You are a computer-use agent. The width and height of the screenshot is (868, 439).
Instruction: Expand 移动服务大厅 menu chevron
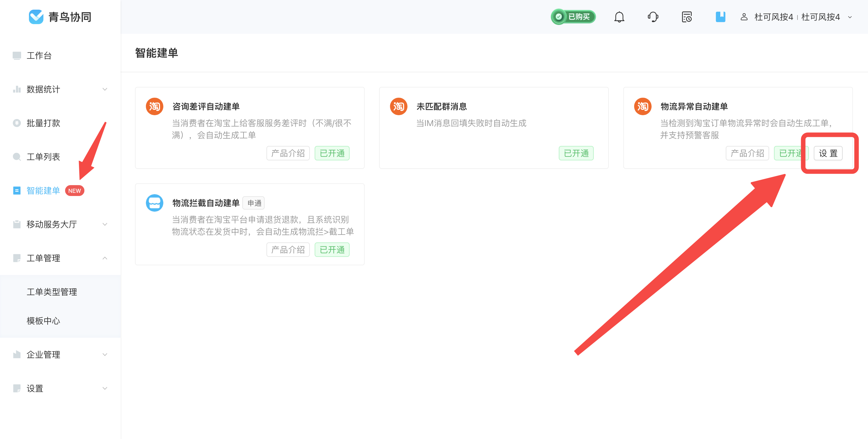click(105, 224)
